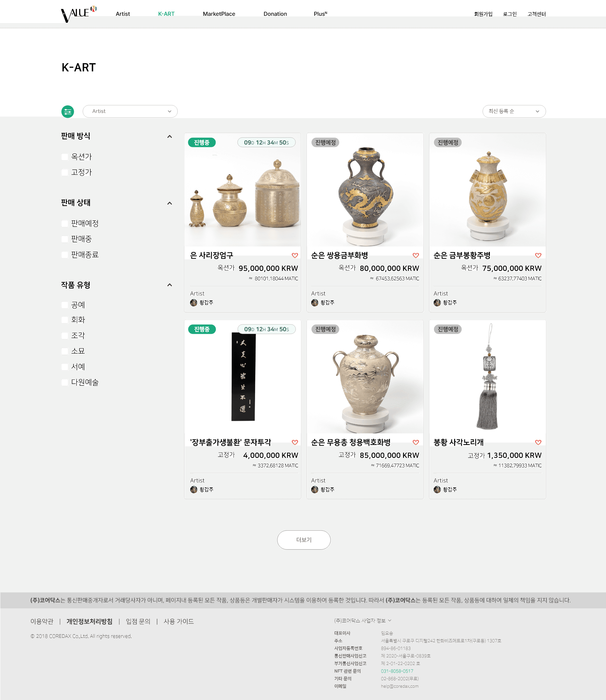Image resolution: width=606 pixels, height=700 pixels.
Task: Tick the 다원예술 artwork type checkbox
Action: point(65,382)
